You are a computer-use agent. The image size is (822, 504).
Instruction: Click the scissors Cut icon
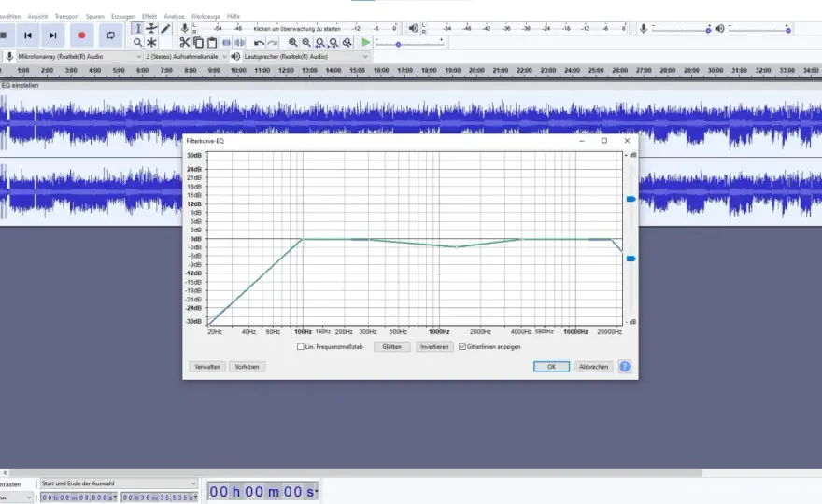[185, 42]
